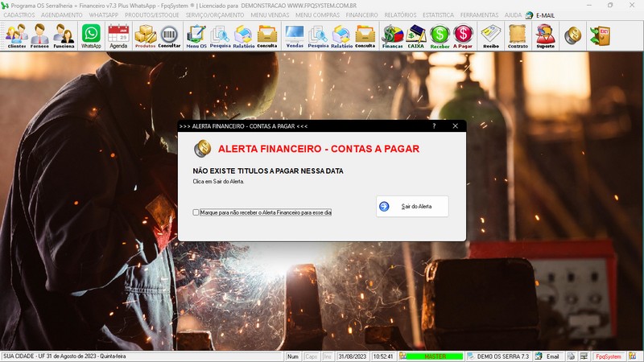Open the RELATÓRIOS menu
The image size is (644, 362).
400,14
